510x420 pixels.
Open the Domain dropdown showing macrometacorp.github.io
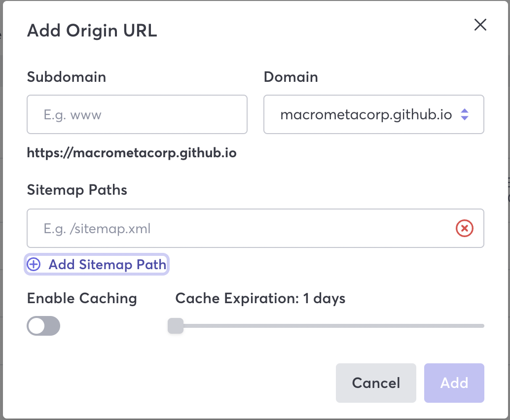point(374,114)
